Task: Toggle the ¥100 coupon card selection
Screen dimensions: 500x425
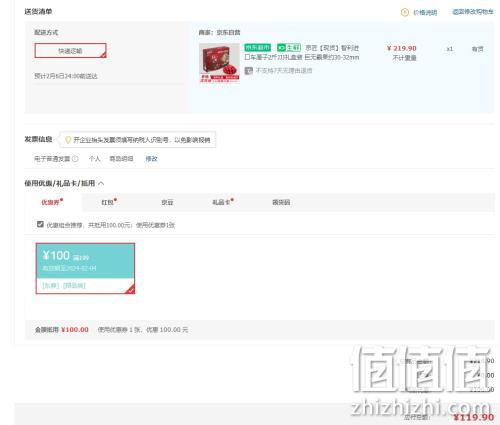Action: click(x=85, y=268)
